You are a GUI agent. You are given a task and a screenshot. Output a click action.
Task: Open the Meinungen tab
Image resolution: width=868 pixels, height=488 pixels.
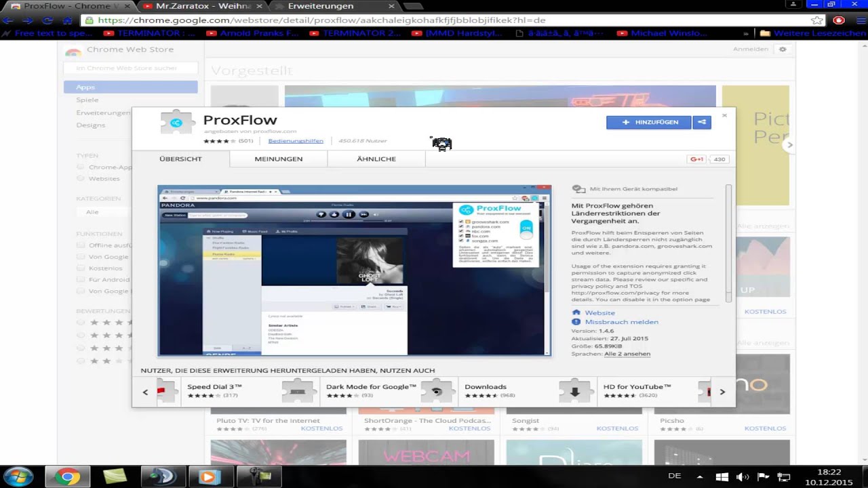[x=278, y=159]
